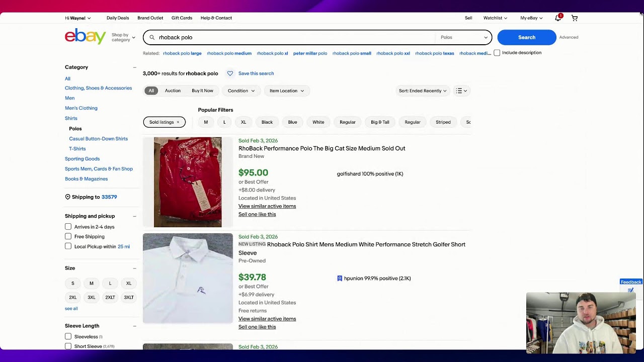Click in the rhoback polo search field

pos(296,37)
